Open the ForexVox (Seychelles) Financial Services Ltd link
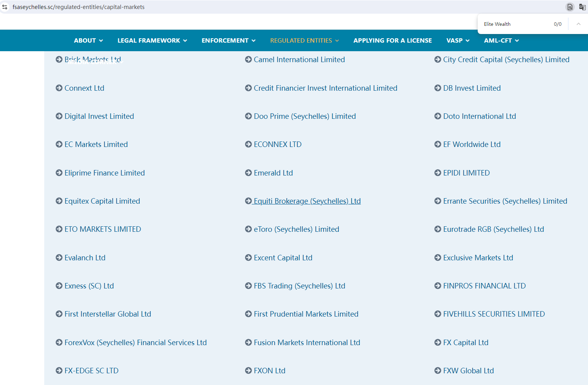This screenshot has height=385, width=588. click(136, 342)
